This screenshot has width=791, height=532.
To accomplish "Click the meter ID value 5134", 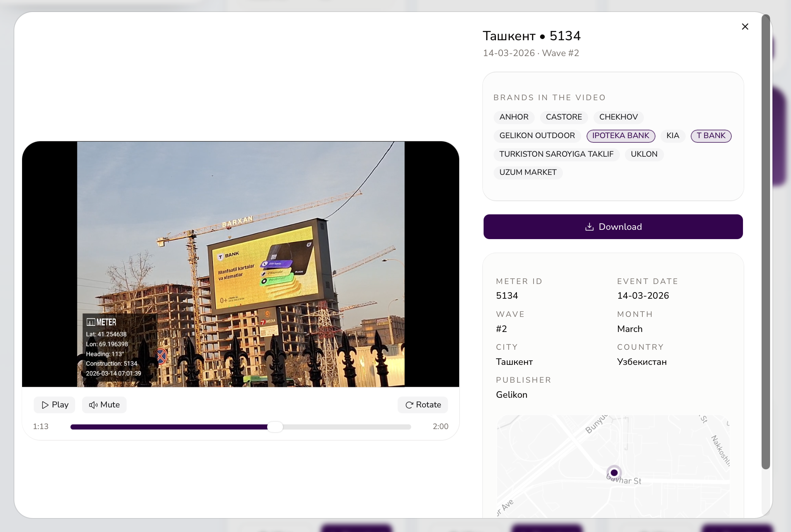I will click(507, 296).
